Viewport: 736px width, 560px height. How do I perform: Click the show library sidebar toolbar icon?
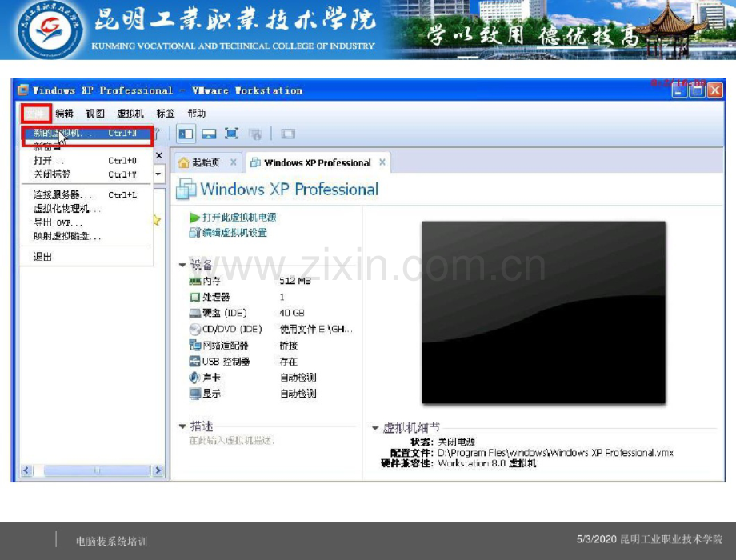[x=186, y=134]
